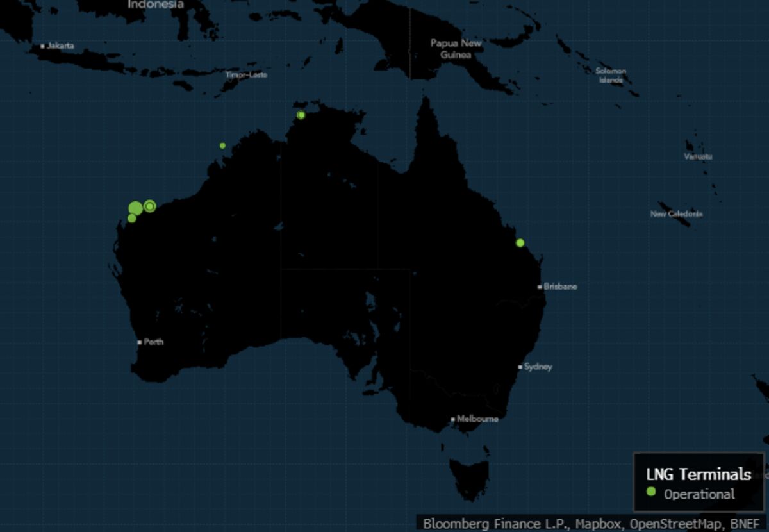This screenshot has height=532, width=769.
Task: Click the LNG terminal marker on Australia's northern tip
Action: (x=301, y=115)
